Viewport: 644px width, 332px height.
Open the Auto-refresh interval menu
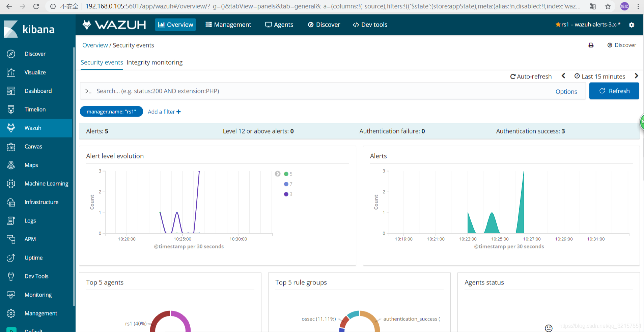531,77
